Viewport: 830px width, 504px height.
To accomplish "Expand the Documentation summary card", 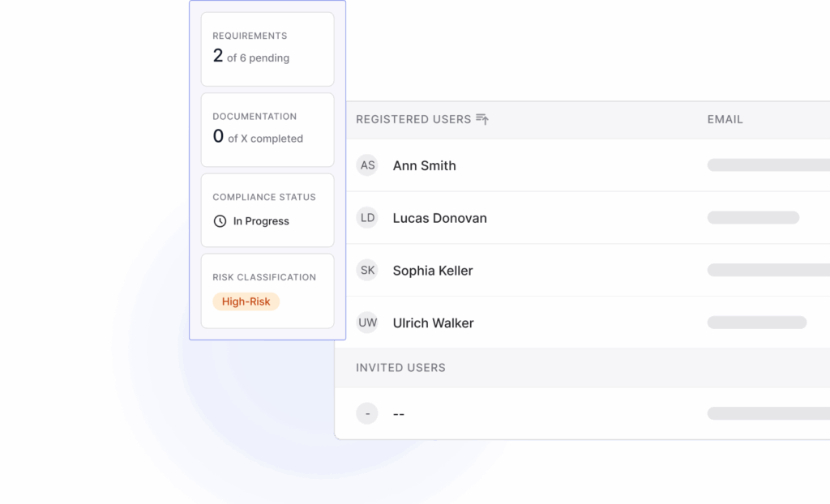I will [267, 129].
